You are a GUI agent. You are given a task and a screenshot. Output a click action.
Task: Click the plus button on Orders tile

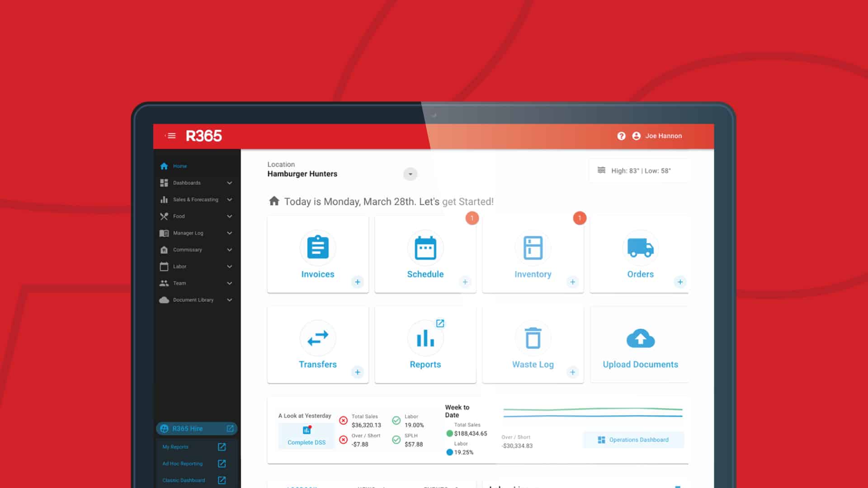680,282
